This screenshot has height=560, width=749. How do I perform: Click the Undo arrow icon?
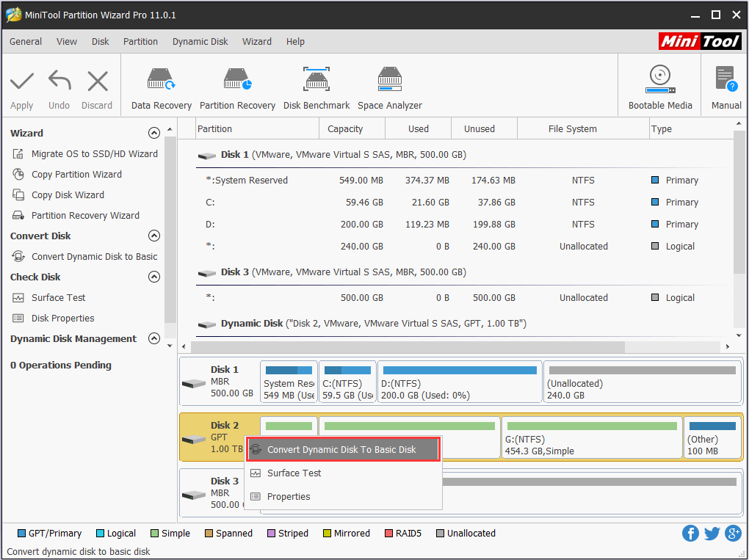59,81
